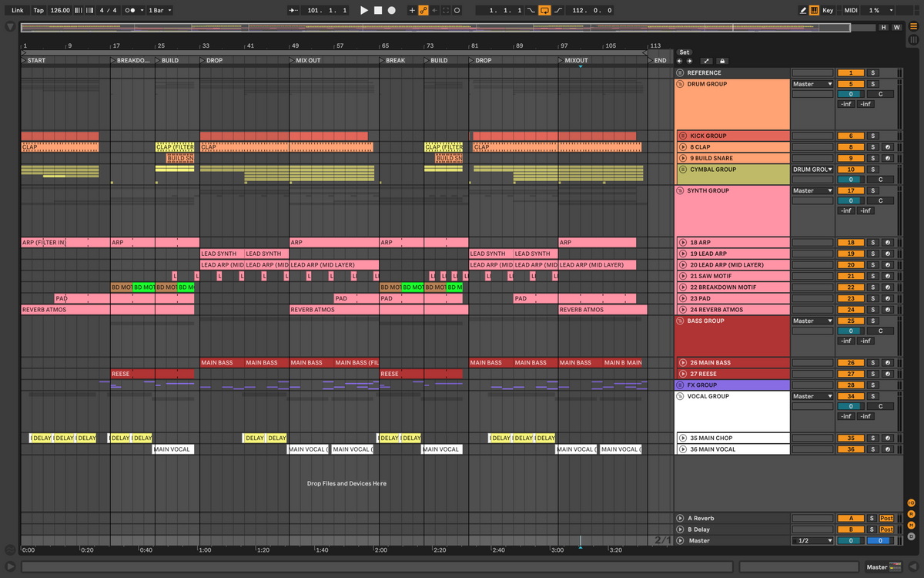Deactivate the 23 PAD track activator

click(x=851, y=298)
